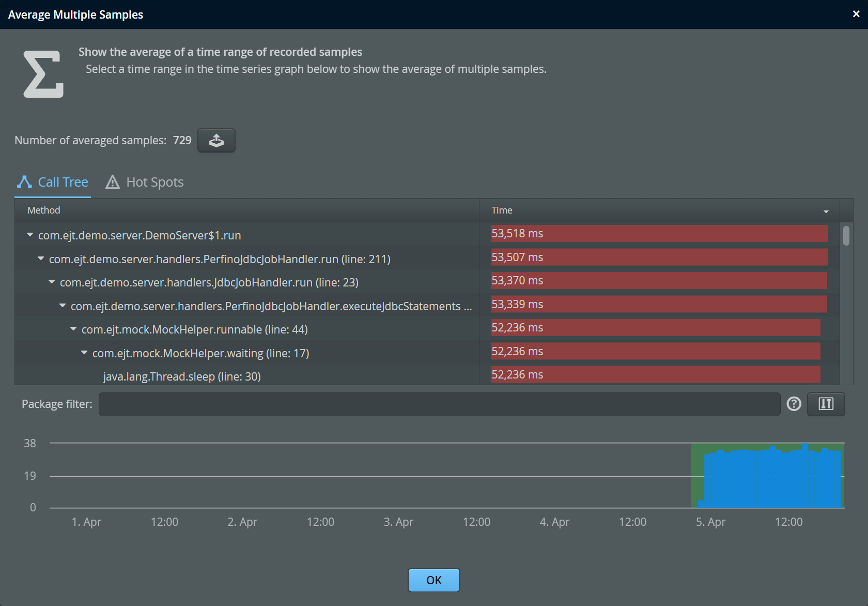Click the 53,518 ms time bar
Viewport: 868px width, 606px height.
(x=660, y=233)
